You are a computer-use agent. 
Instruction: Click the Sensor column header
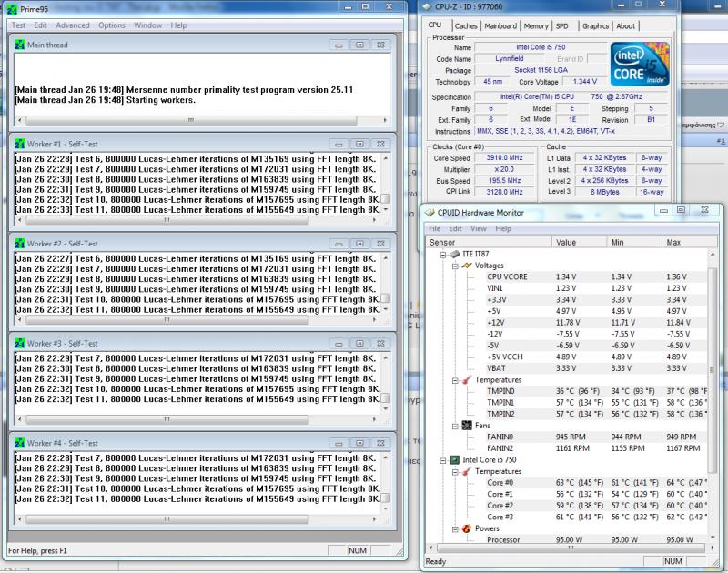tap(489, 242)
